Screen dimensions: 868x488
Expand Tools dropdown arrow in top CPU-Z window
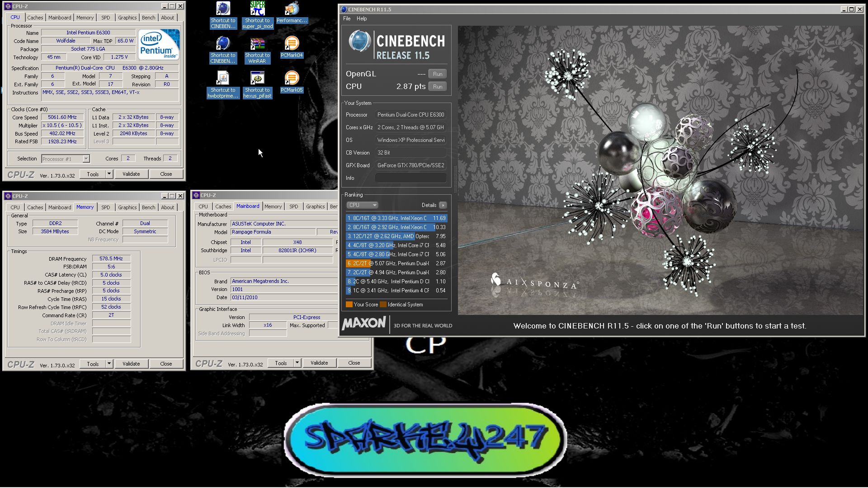[x=109, y=174]
